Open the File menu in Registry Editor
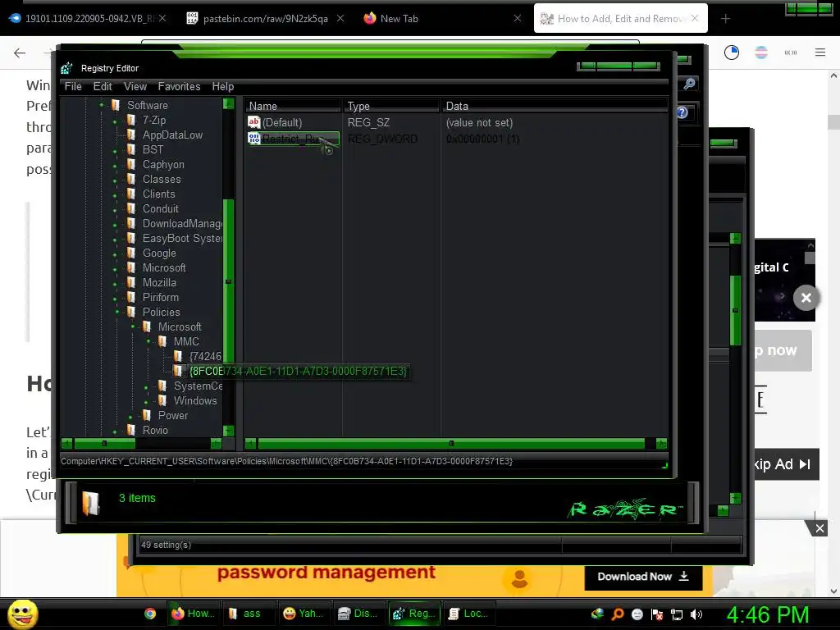The image size is (840, 630). click(73, 86)
